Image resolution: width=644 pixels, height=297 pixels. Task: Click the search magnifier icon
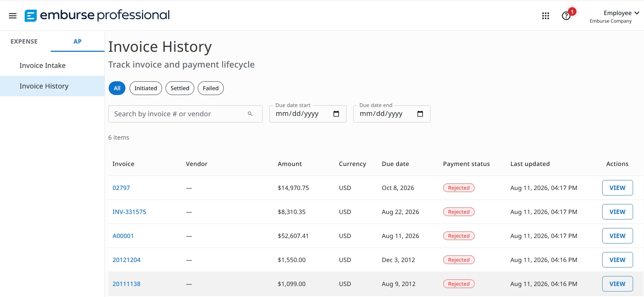(250, 114)
